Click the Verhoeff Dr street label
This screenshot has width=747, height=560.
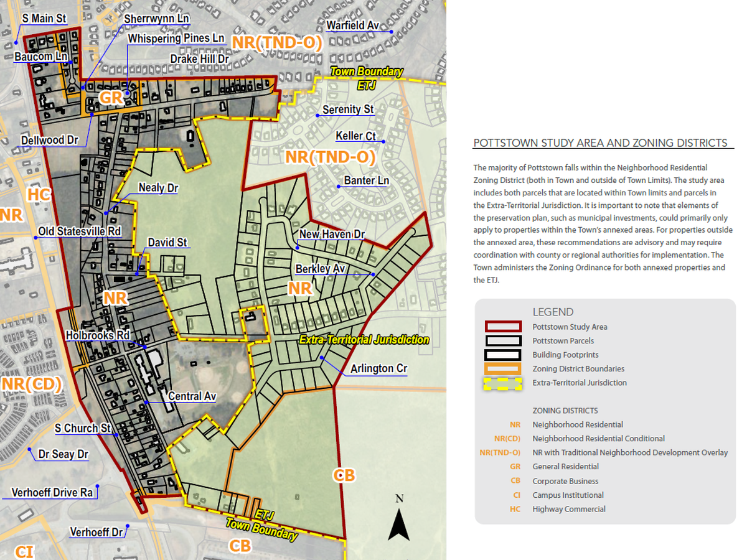tap(96, 533)
